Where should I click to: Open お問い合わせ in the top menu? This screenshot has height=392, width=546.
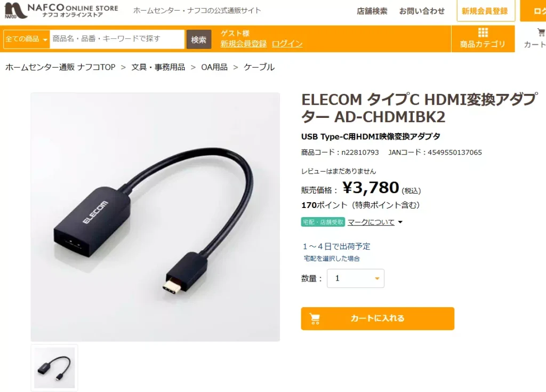[422, 11]
